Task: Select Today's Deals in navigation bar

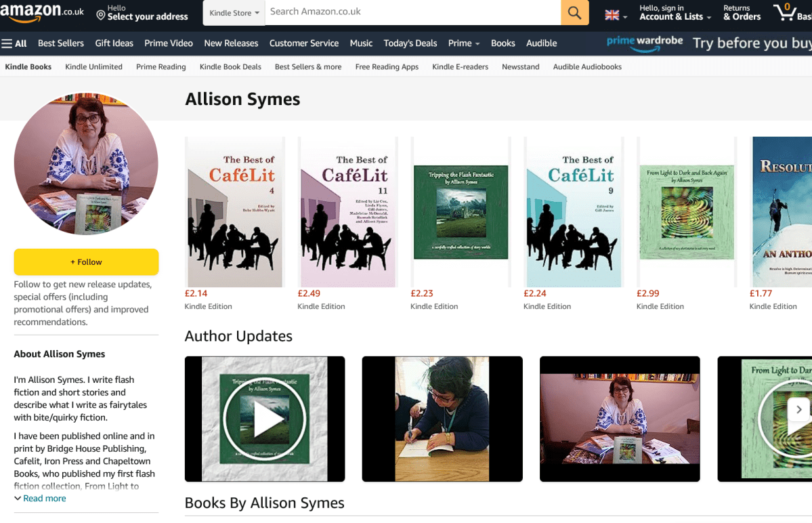Action: pos(410,43)
